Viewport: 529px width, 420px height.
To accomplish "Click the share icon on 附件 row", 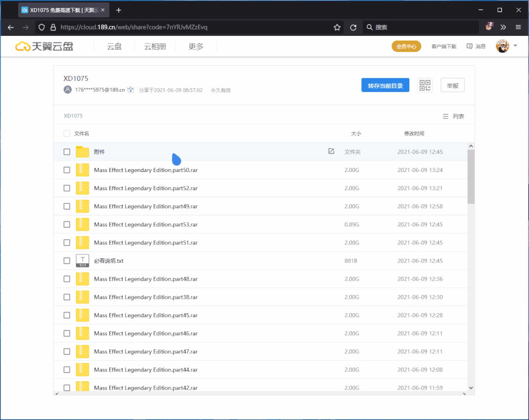I will 331,151.
